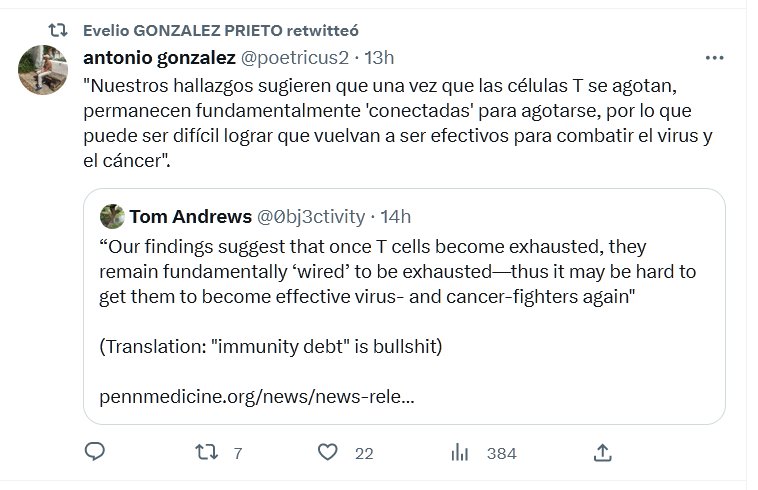Click the 13h timestamp
Viewport: 758px width, 490px height.
point(380,57)
